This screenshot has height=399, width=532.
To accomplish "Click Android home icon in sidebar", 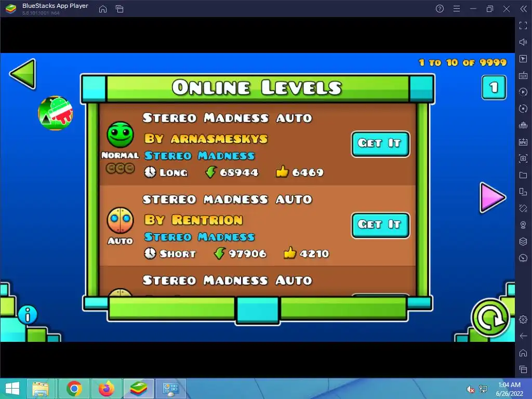I will tap(523, 353).
